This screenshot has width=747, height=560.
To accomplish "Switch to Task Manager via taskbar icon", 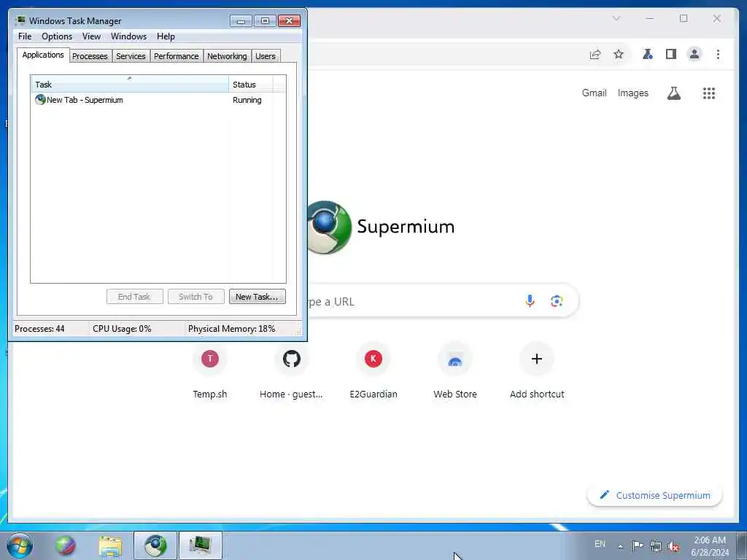I will (x=200, y=545).
